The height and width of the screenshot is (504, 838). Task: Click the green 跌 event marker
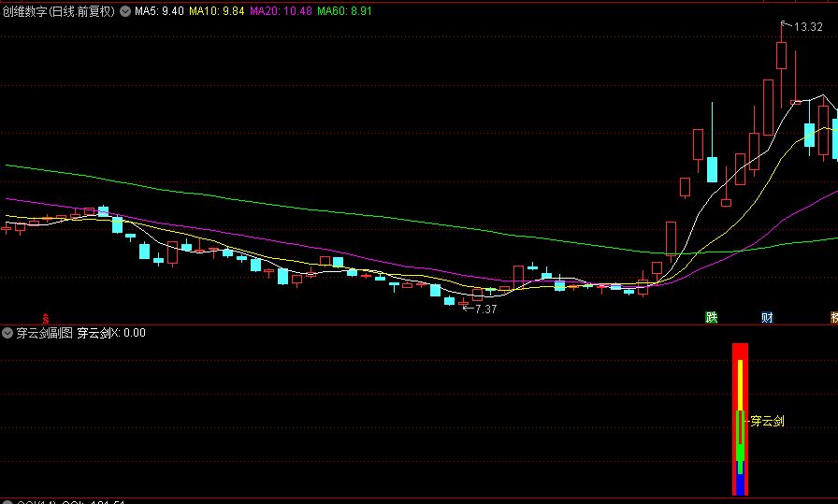click(712, 318)
